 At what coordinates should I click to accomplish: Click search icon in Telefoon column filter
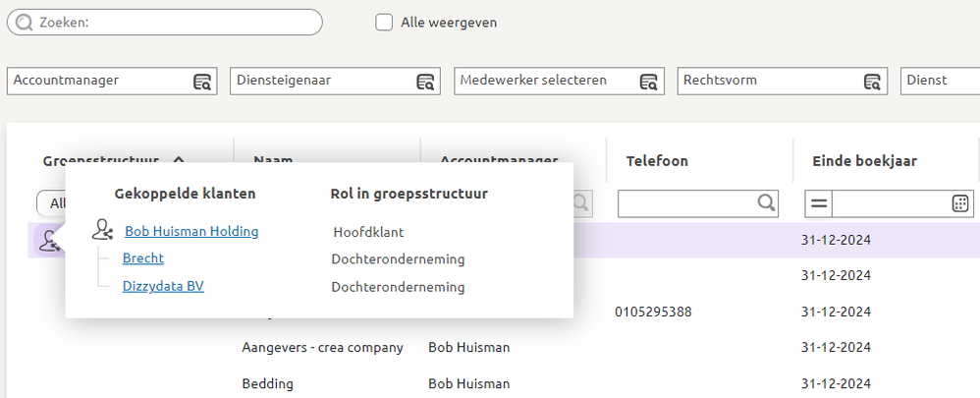tap(766, 203)
